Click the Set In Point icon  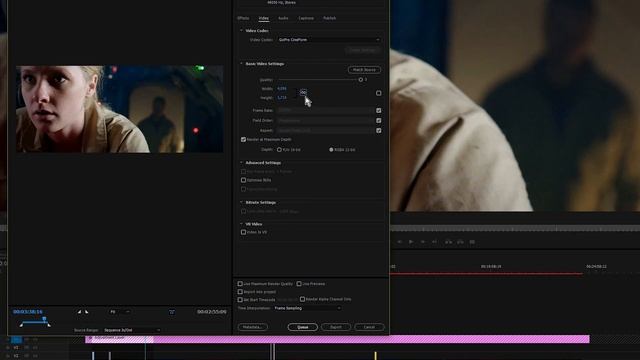(x=79, y=312)
